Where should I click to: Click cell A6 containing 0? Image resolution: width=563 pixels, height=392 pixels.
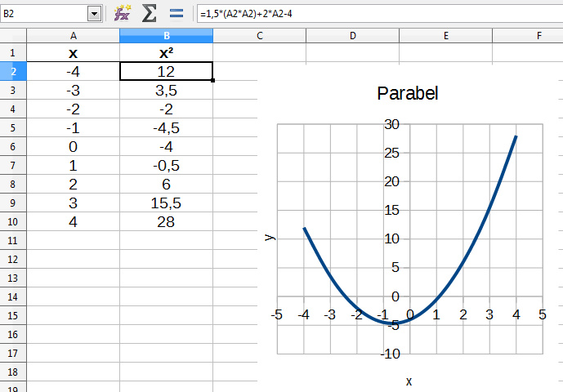point(73,146)
